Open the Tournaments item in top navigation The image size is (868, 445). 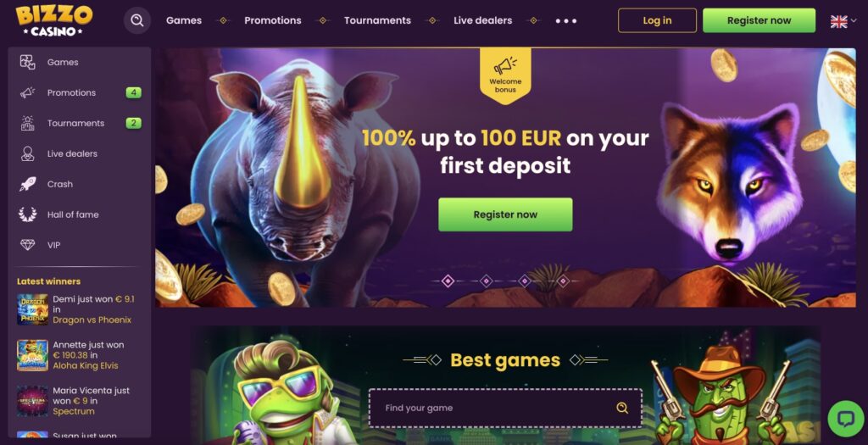(377, 20)
